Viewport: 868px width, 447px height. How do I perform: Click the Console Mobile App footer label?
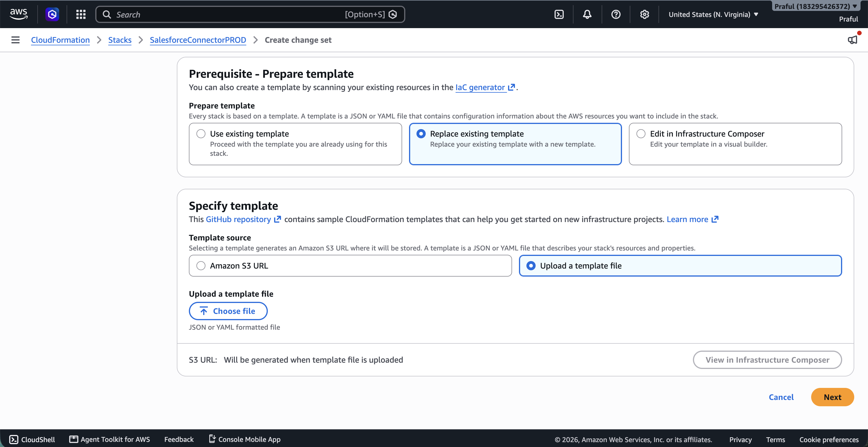coord(249,439)
